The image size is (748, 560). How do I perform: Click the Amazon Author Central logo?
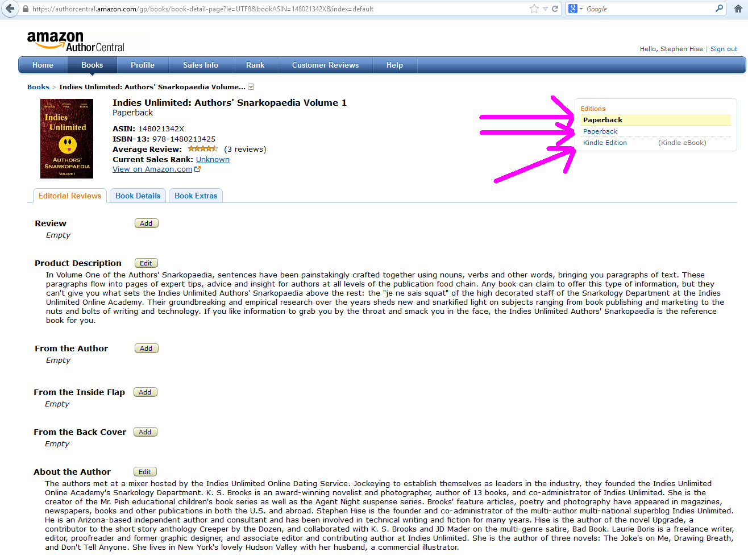(76, 42)
